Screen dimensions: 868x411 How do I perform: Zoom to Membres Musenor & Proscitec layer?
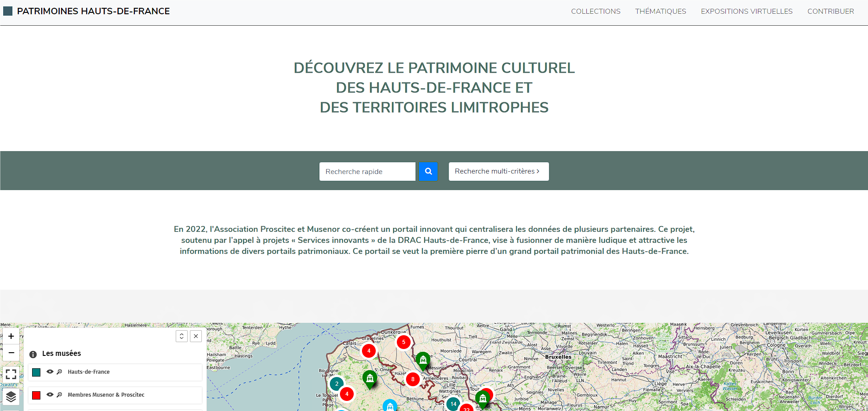point(60,395)
